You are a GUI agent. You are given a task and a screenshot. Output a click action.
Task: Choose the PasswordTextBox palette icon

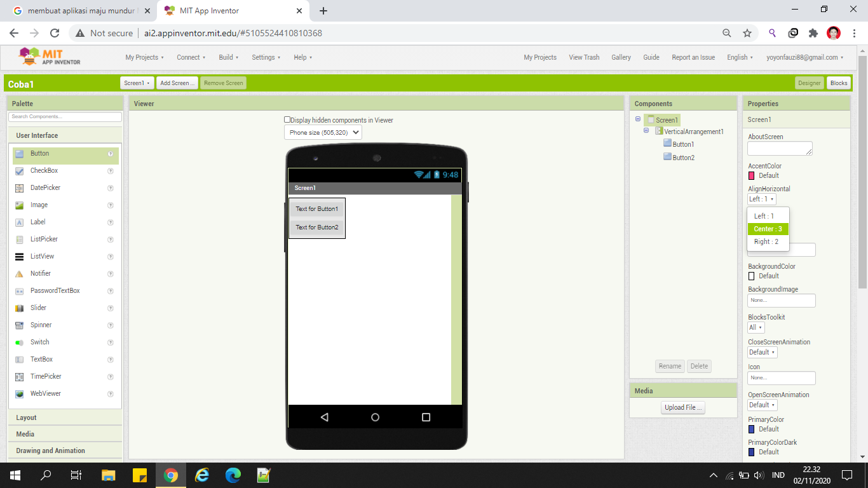tap(20, 291)
